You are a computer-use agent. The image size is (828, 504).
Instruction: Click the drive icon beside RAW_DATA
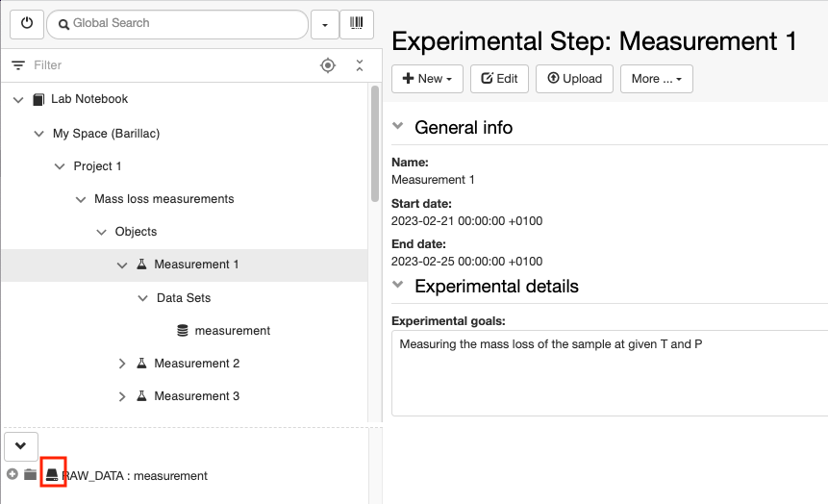pyautogui.click(x=52, y=474)
